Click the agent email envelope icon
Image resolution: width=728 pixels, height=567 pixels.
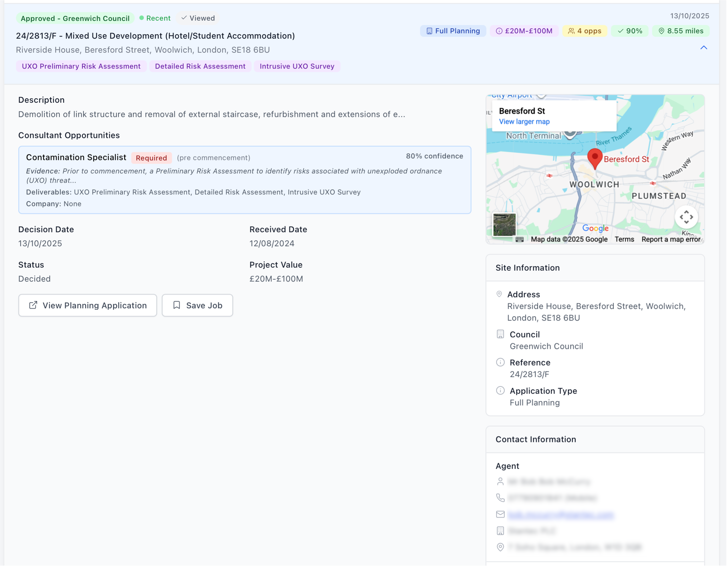coord(501,515)
